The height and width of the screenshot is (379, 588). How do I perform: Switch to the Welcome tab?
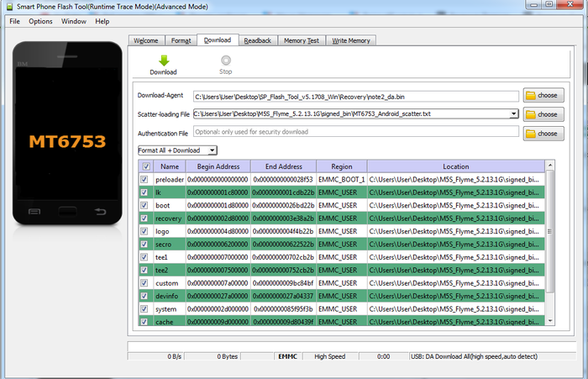(x=146, y=40)
